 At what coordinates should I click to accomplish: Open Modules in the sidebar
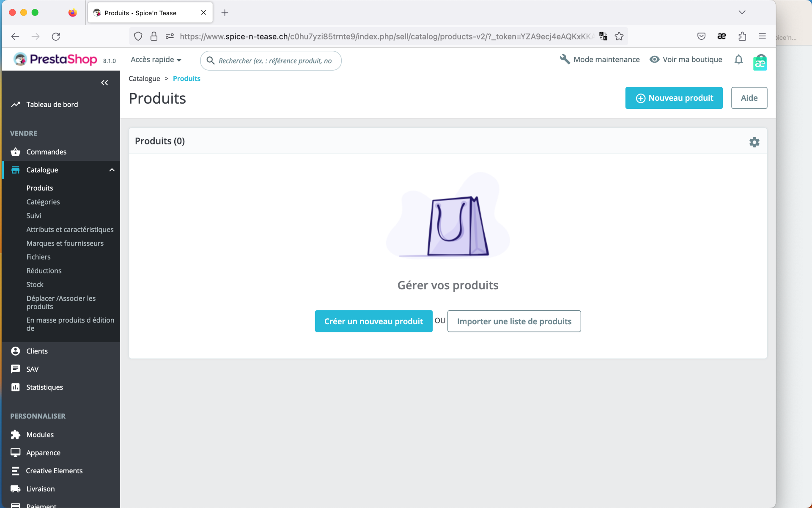point(40,435)
